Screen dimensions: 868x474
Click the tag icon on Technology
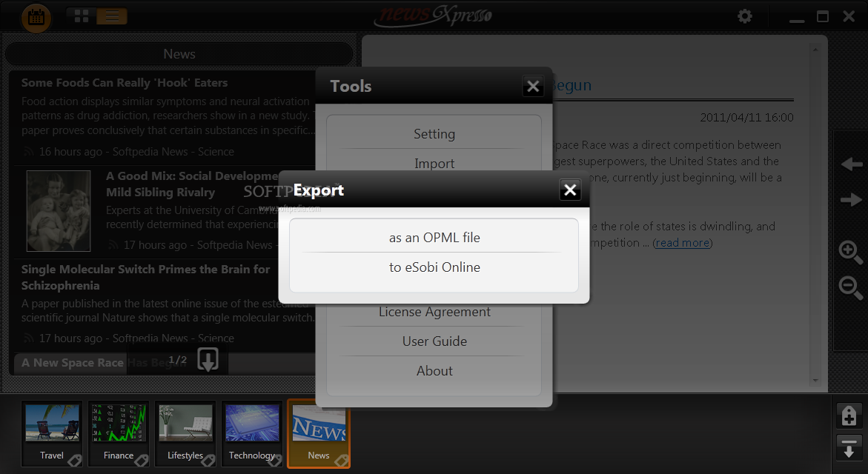[x=275, y=460]
